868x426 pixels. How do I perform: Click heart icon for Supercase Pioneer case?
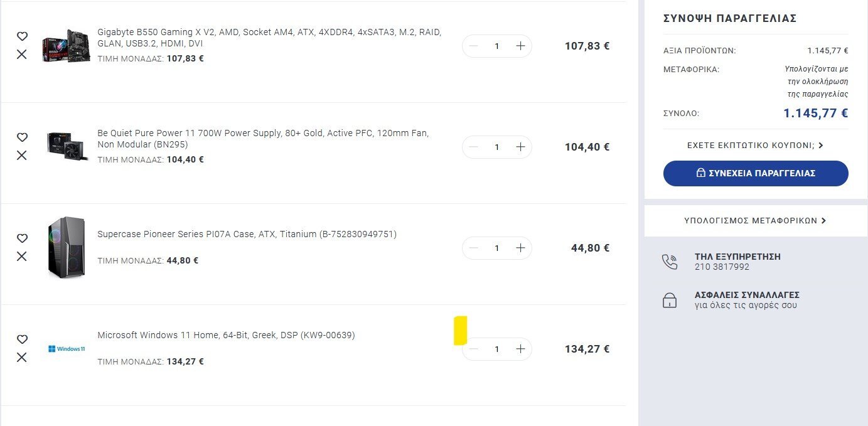point(22,238)
